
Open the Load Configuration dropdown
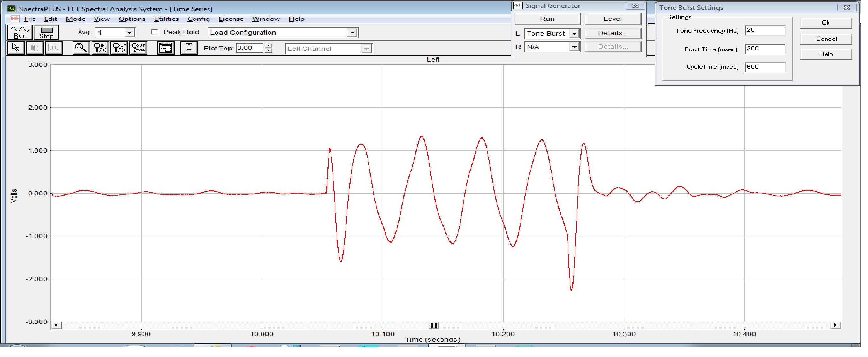352,33
